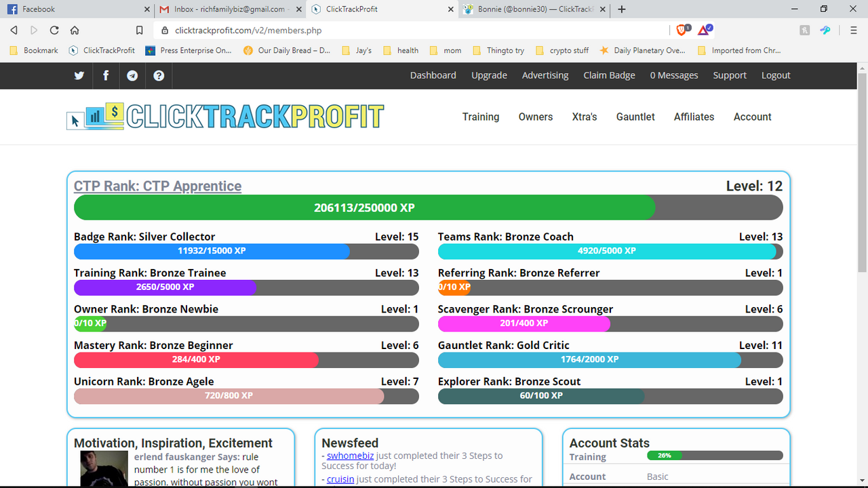Click erlend fauskanger profile thumbnail
This screenshot has height=488, width=868.
(x=104, y=469)
